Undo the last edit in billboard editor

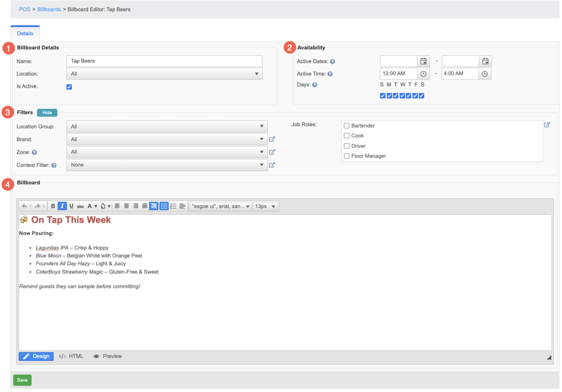[24, 206]
